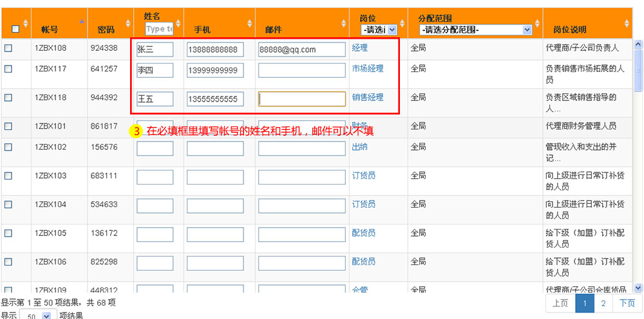Open the 分配范围 filter dropdown
The width and height of the screenshot is (644, 319).
tap(476, 30)
